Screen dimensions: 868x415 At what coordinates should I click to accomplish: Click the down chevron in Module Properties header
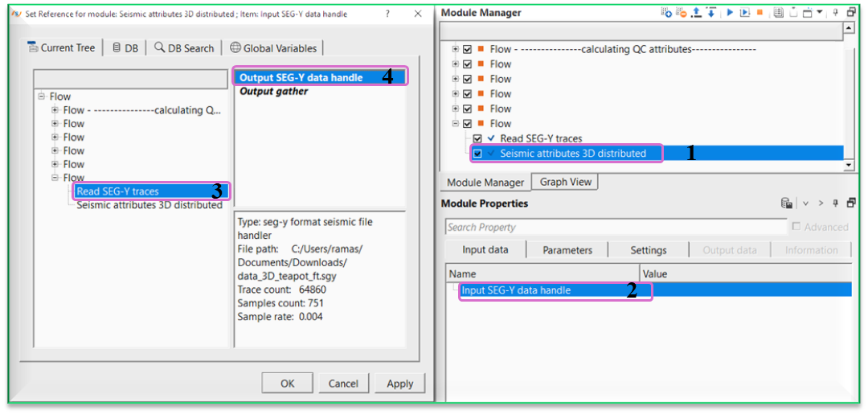tap(805, 204)
